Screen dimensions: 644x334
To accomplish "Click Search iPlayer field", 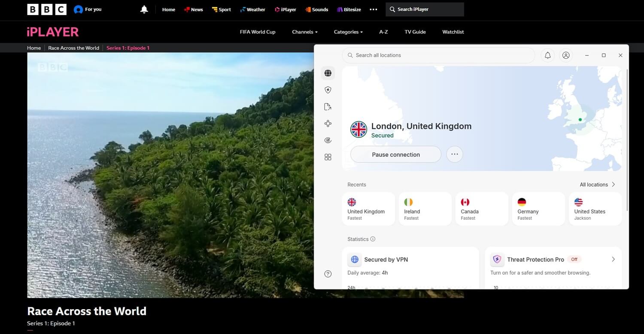I will (425, 9).
